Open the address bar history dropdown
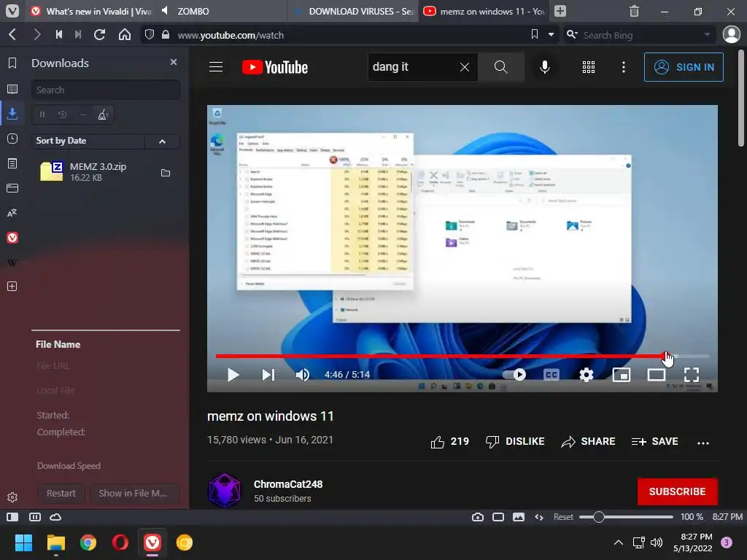The image size is (747, 560). point(551,35)
